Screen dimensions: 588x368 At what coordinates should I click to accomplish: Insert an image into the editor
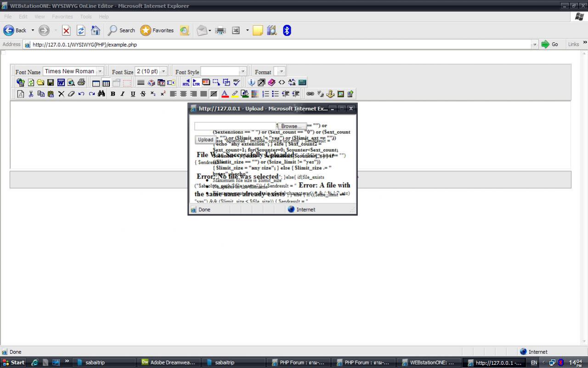(340, 94)
